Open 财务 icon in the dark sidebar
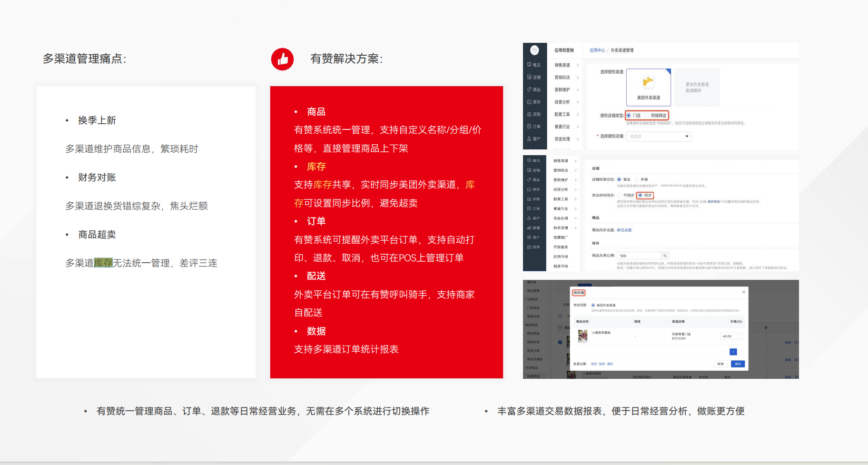Screen dimensions: 868x465 pyautogui.click(x=529, y=247)
